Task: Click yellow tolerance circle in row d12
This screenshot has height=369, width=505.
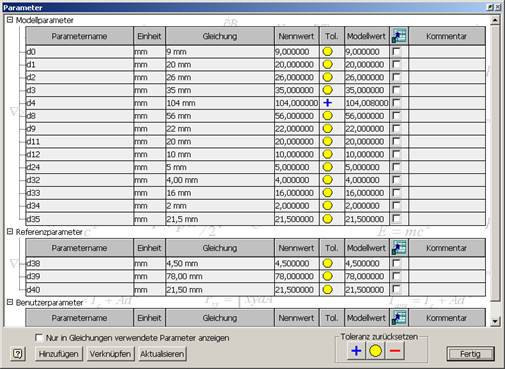Action: (328, 154)
